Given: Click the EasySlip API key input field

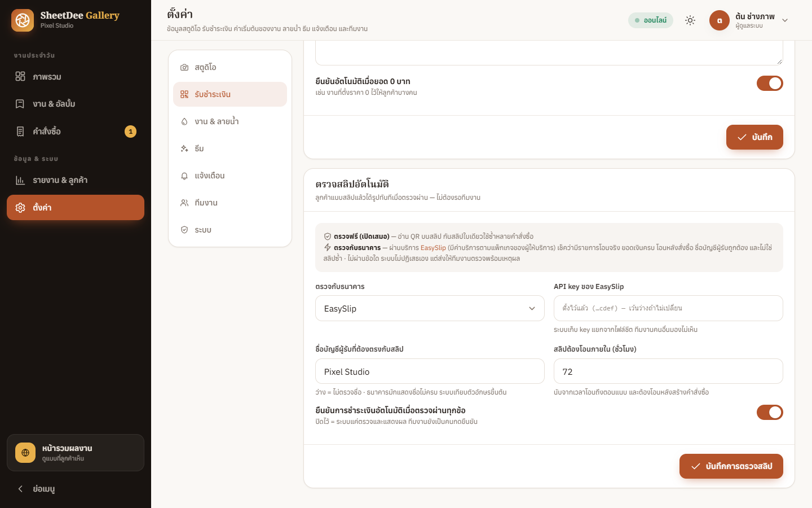Looking at the screenshot, I should tap(668, 308).
